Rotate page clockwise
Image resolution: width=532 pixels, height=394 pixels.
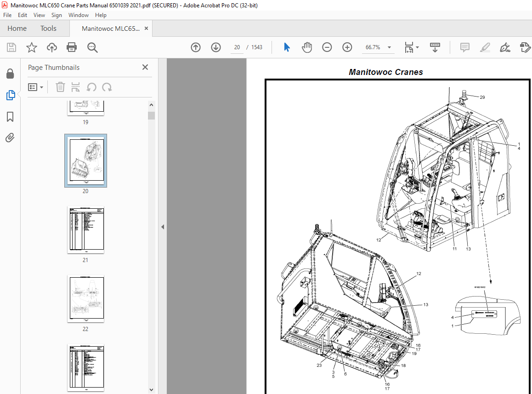pos(107,87)
